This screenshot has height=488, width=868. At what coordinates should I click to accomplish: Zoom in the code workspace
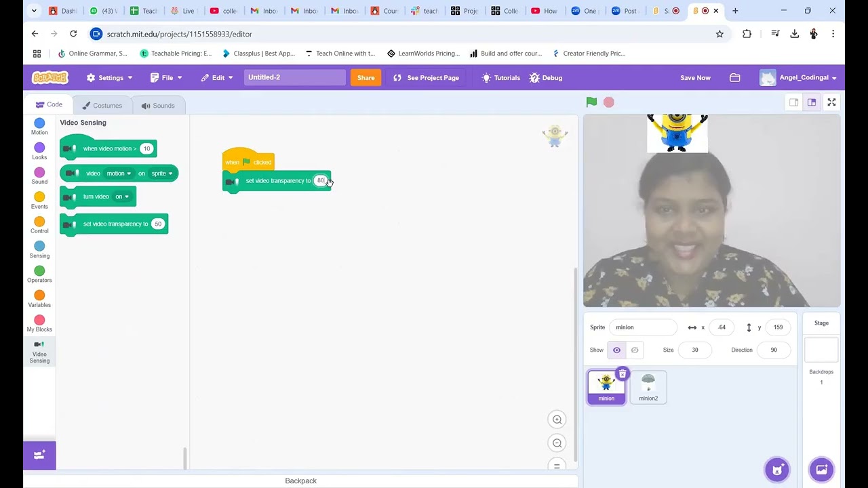pyautogui.click(x=557, y=420)
